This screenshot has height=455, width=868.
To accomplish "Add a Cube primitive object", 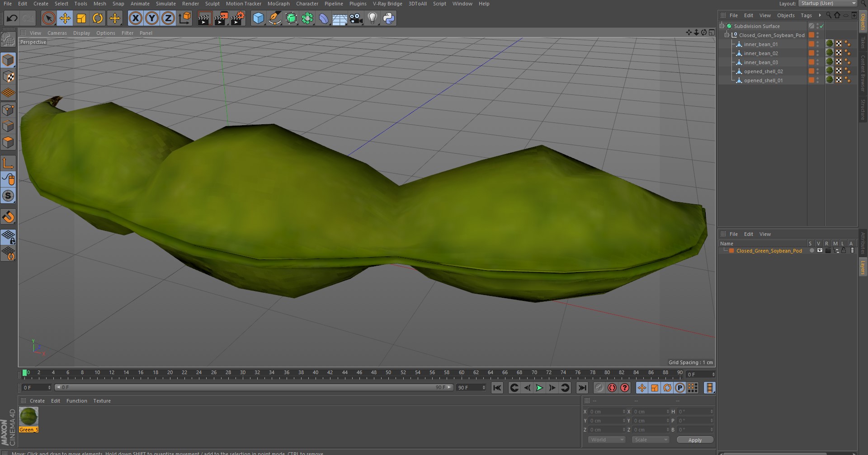I will pos(258,19).
